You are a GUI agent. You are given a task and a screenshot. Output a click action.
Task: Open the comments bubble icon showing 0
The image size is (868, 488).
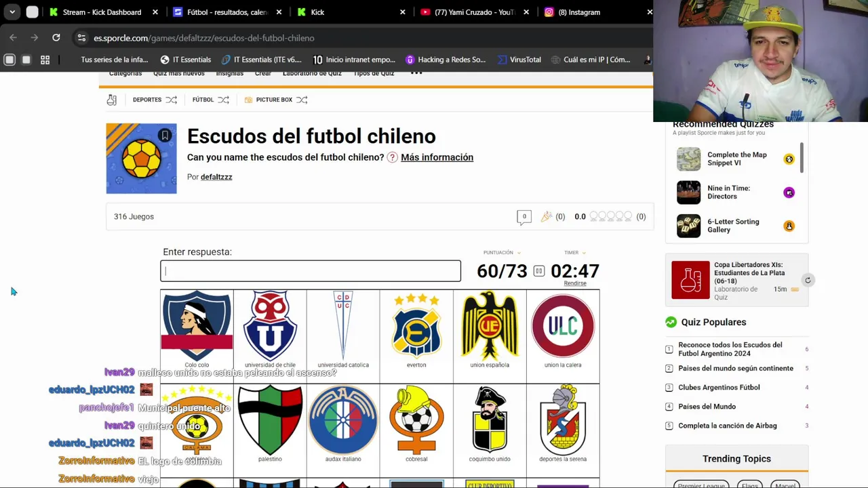click(524, 217)
